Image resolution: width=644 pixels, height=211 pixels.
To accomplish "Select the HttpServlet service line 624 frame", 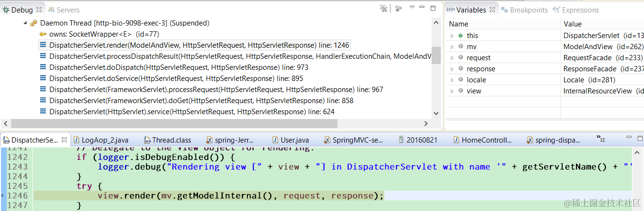I will [x=187, y=112].
